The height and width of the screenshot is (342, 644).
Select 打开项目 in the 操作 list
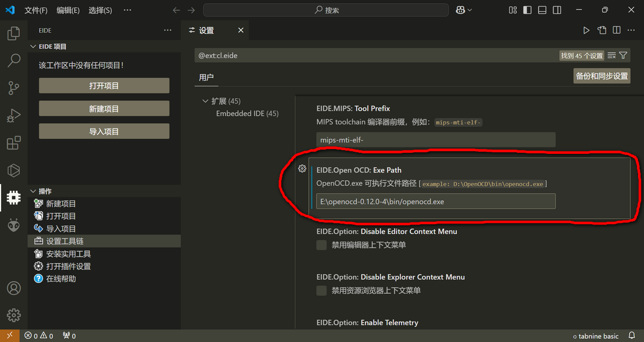coord(104,216)
